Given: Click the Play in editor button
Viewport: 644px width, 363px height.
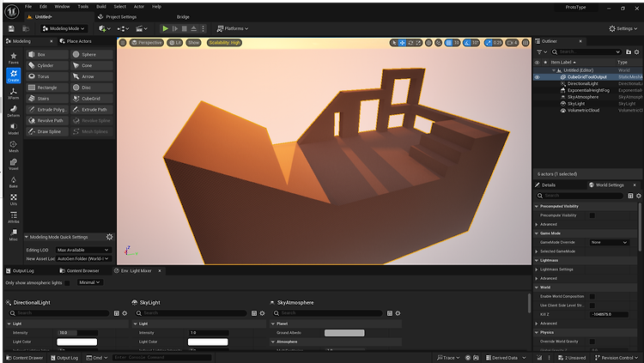Looking at the screenshot, I should [x=165, y=28].
